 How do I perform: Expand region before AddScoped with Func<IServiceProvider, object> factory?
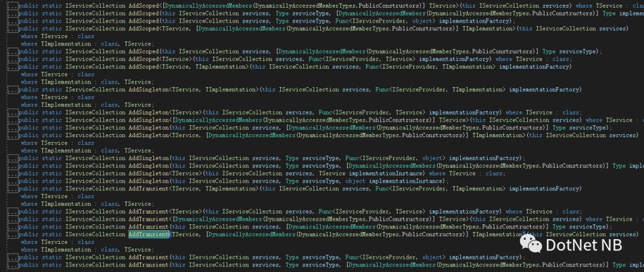tap(13, 21)
